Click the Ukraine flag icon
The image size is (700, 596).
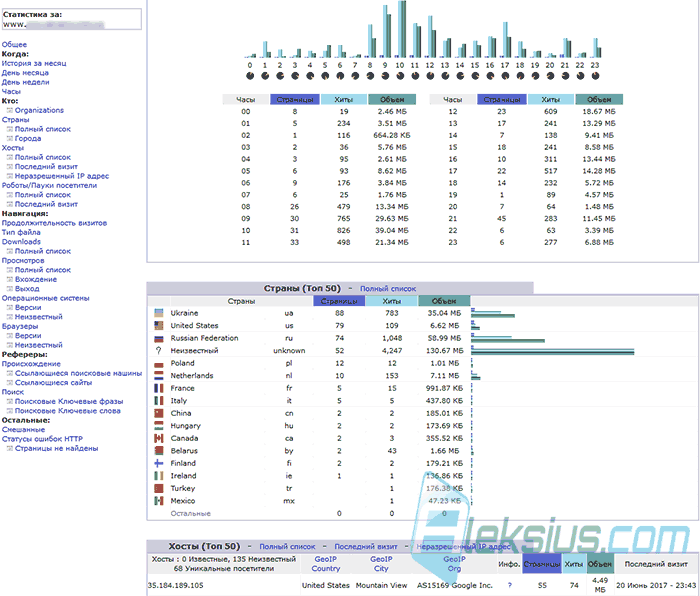[158, 313]
